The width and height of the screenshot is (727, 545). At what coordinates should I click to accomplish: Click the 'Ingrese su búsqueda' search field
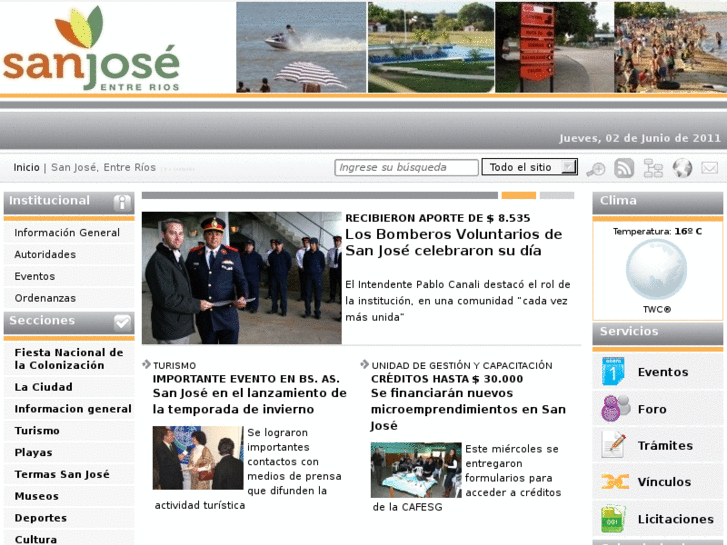click(406, 167)
